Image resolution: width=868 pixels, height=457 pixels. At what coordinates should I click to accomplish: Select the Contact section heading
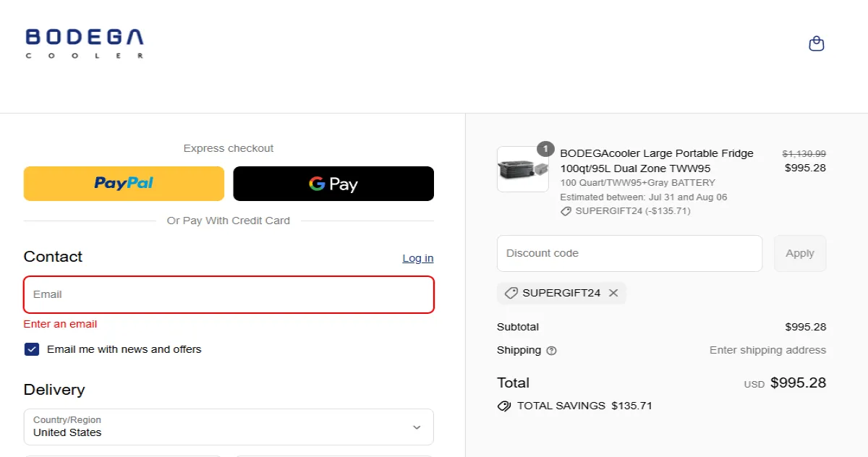[51, 257]
